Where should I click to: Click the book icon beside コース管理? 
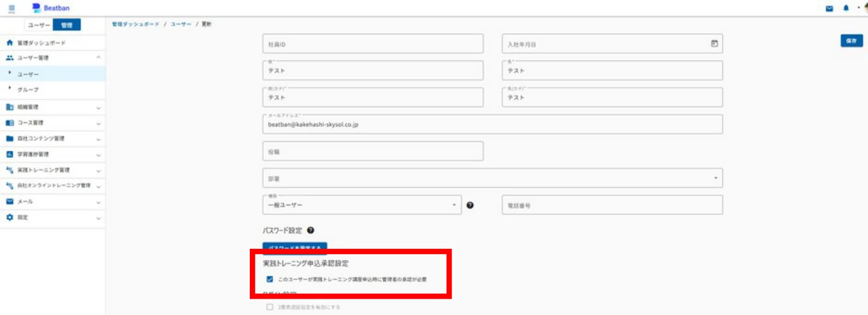coord(9,123)
